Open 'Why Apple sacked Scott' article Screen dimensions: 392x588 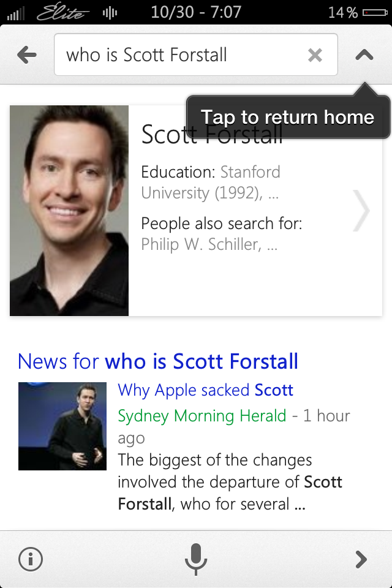205,390
